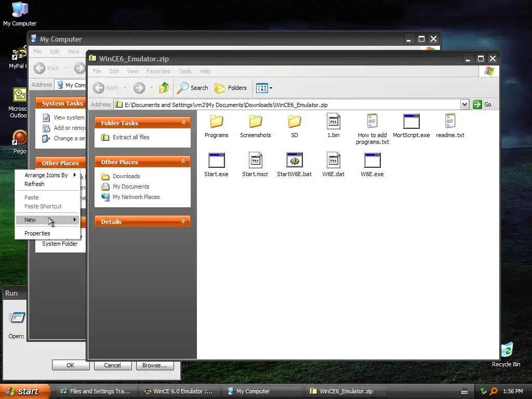
Task: Open the View menu in zip window
Action: click(132, 71)
